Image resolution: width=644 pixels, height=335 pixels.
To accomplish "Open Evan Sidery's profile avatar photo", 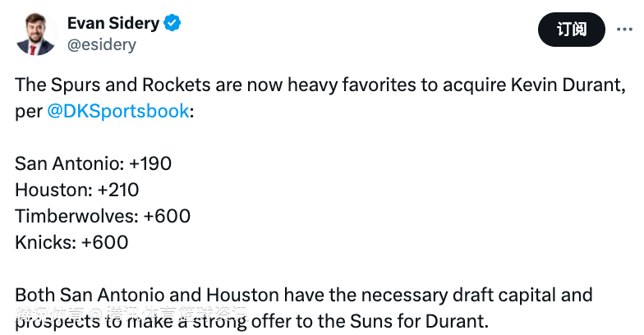I will tap(36, 34).
